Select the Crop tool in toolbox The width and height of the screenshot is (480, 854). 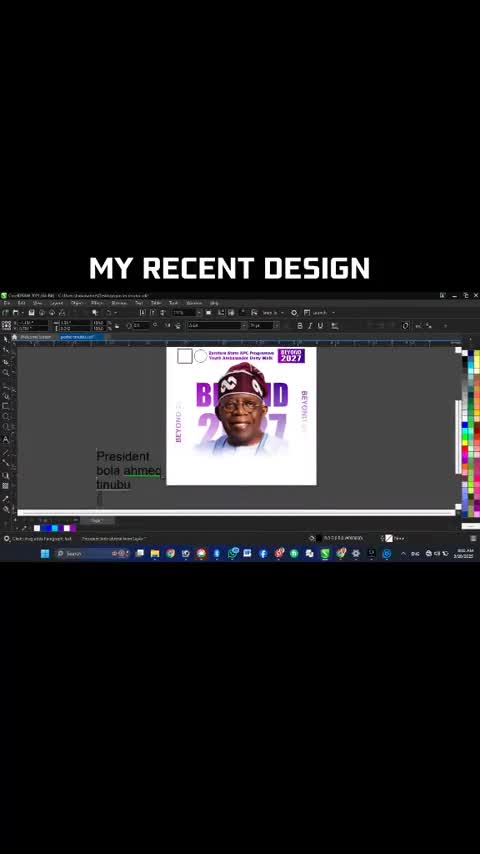6,361
